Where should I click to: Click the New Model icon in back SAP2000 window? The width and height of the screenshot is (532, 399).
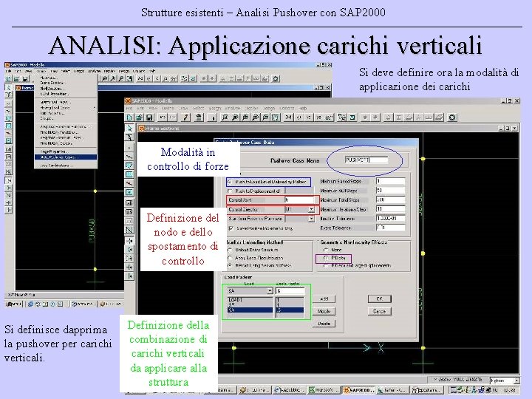(x=8, y=79)
